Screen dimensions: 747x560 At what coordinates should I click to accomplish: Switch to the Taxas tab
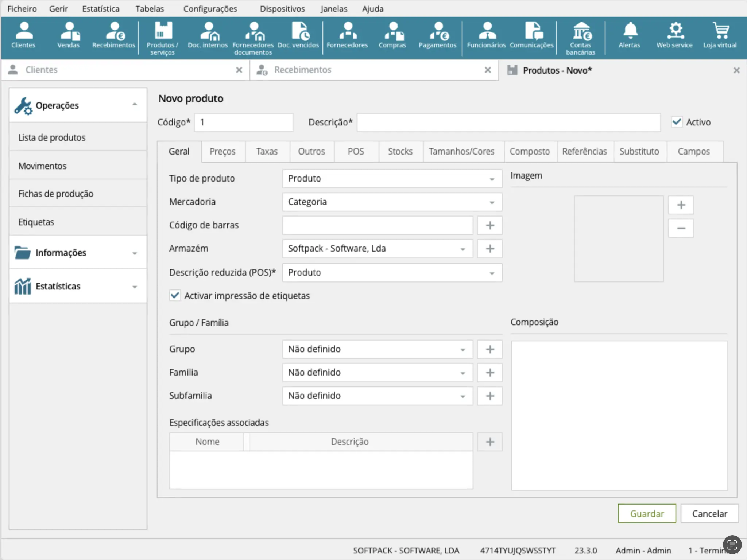(x=267, y=151)
